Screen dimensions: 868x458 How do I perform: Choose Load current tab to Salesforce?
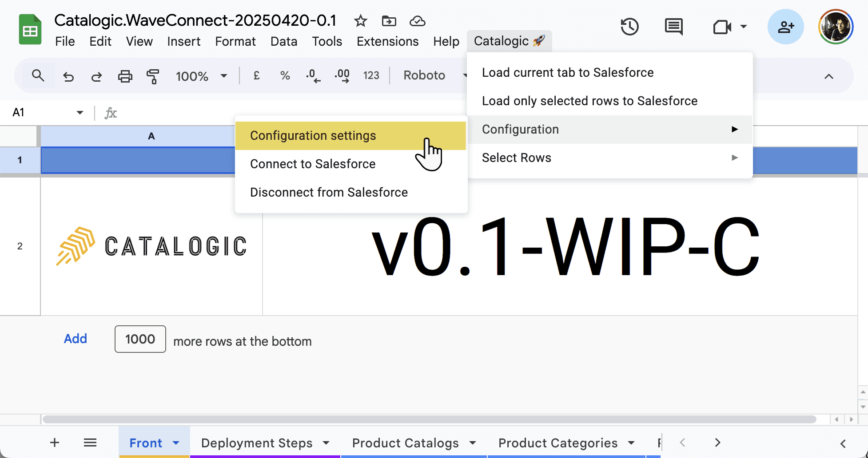pyautogui.click(x=610, y=72)
